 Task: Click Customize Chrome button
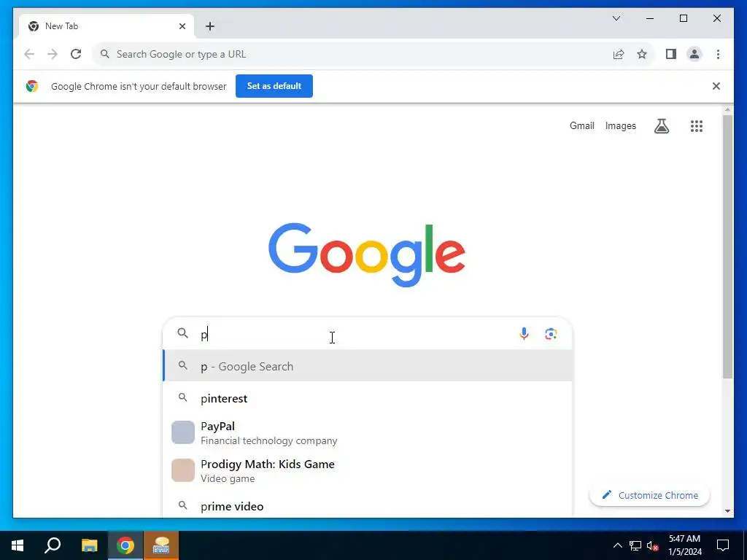coord(650,495)
